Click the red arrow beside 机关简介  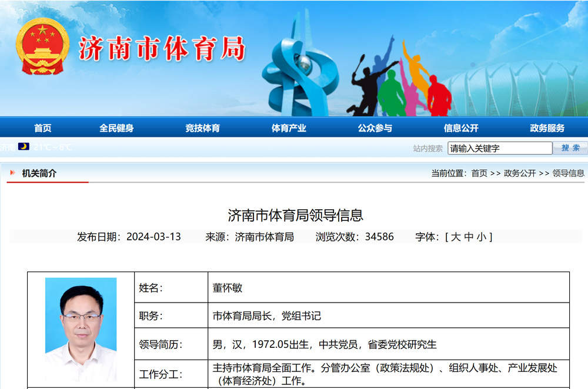point(13,172)
